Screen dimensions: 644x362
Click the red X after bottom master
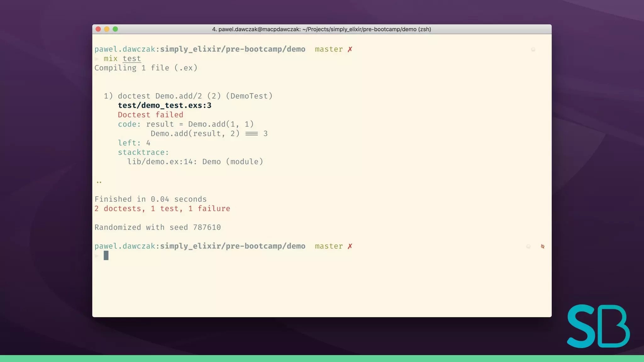point(350,246)
